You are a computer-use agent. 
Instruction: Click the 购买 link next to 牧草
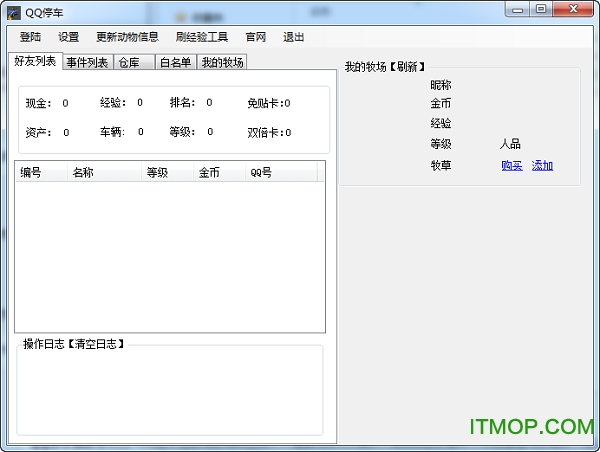[x=512, y=165]
